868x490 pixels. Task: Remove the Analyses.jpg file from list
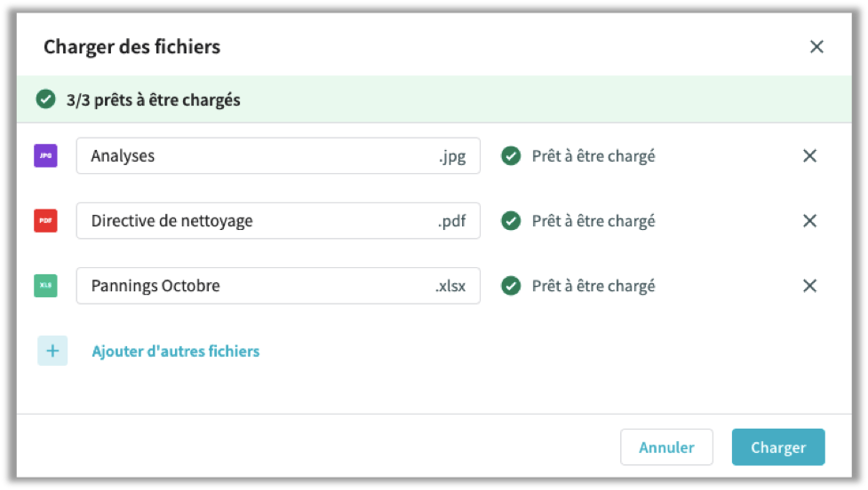coord(810,156)
